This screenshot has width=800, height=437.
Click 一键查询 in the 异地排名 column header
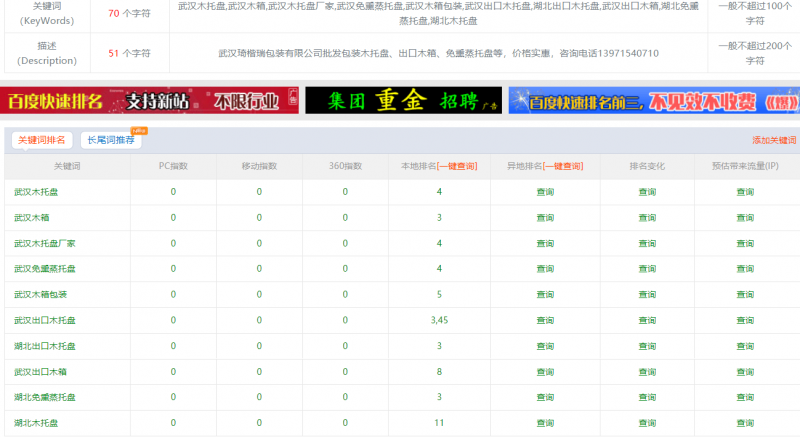tap(564, 166)
